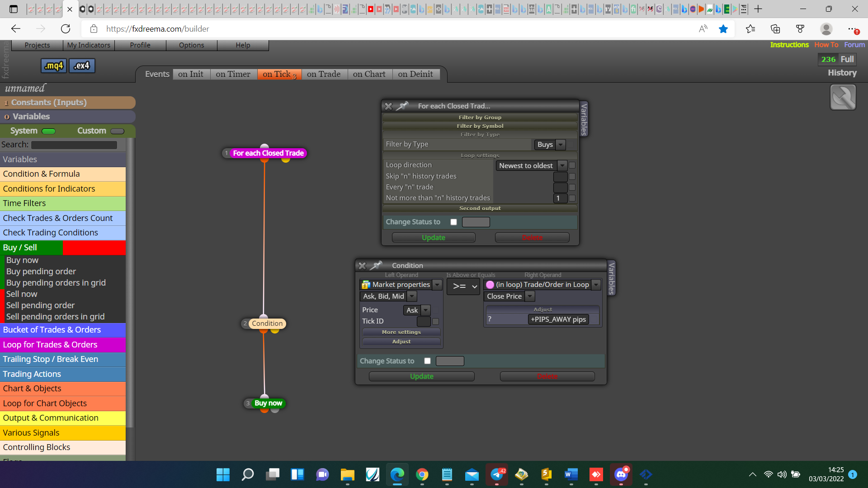Click the Search input field

(74, 145)
